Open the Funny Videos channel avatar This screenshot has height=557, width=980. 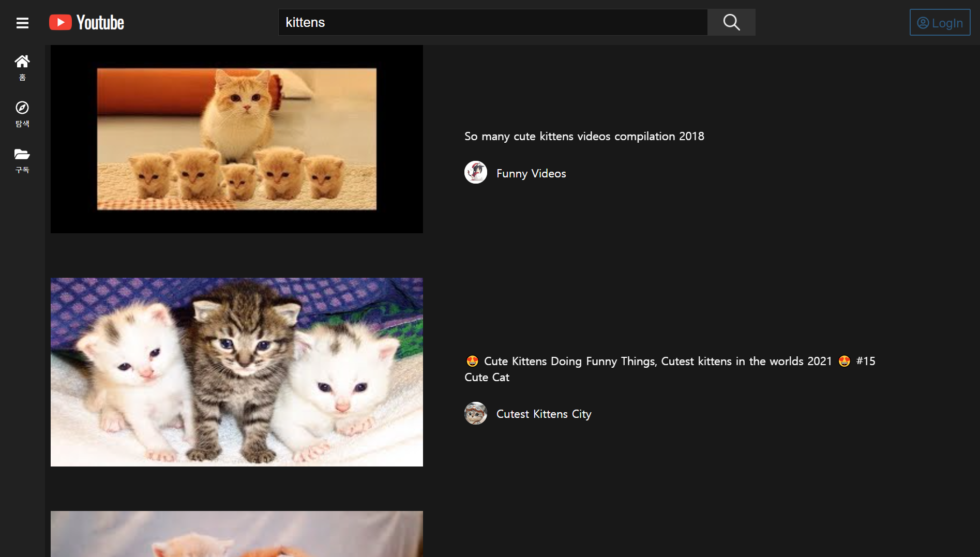(x=475, y=172)
